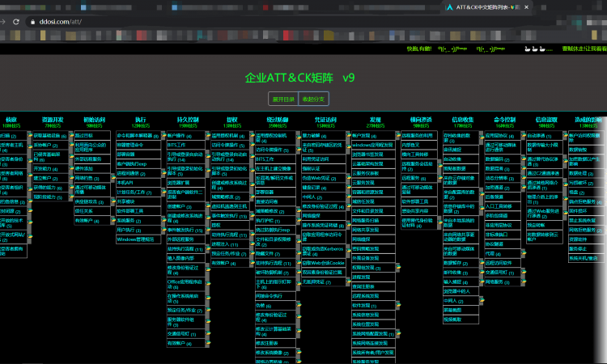
Task: Open folder icon beside 帐户操作 (4)
Action: coord(208,136)
